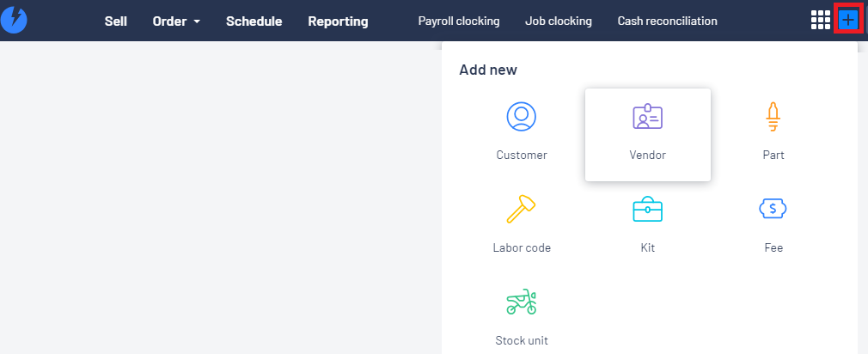The height and width of the screenshot is (354, 868).
Task: Open Cash reconciliation link
Action: pyautogui.click(x=668, y=21)
